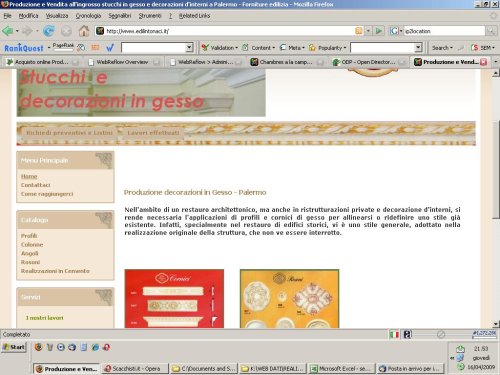Image resolution: width=500 pixels, height=375 pixels.
Task: Click the PageRank indicator in RankQuest toolbar
Action: point(63,47)
